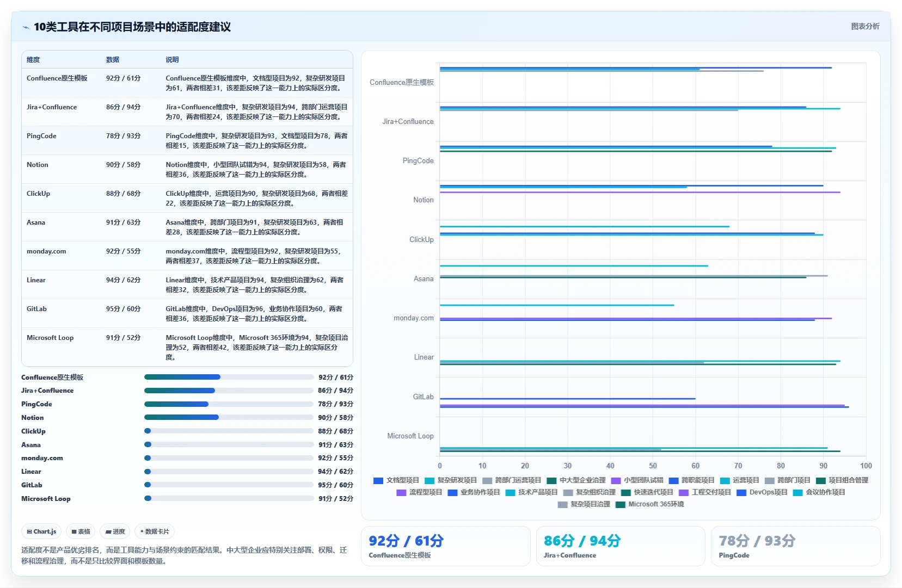
Task: Select the Asana table row name
Action: [36, 222]
